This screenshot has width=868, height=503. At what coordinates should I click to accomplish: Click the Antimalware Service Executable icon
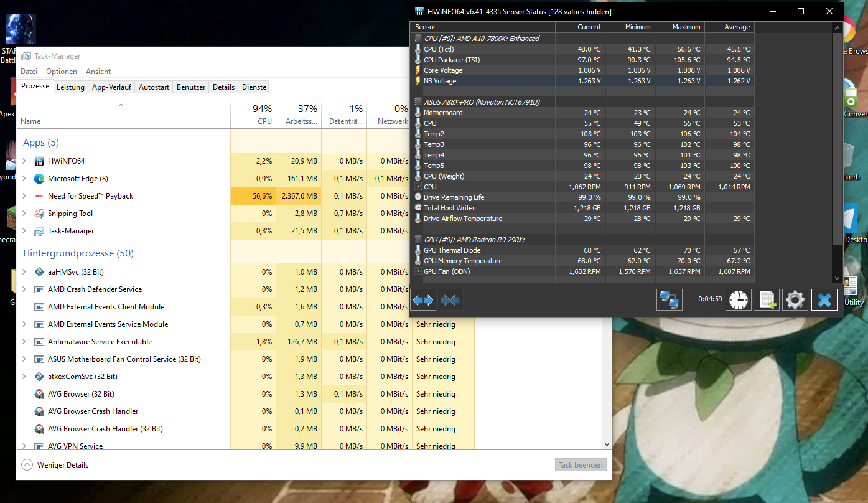coord(39,342)
